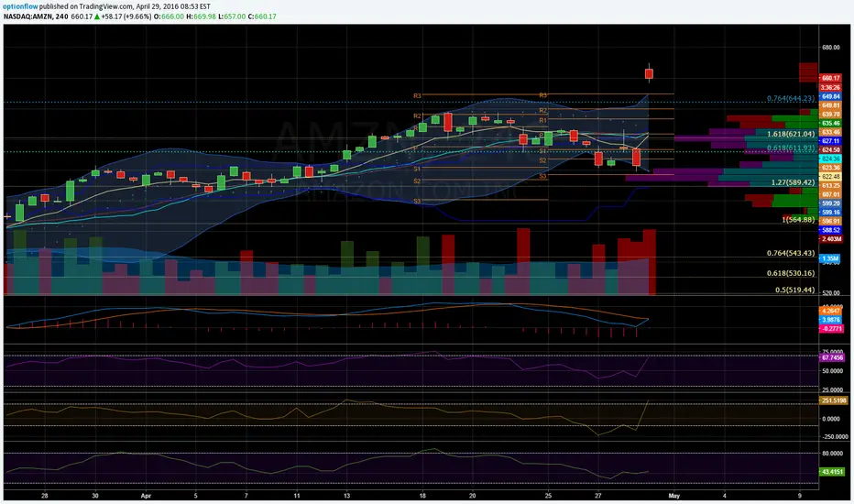854x504 pixels.
Task: Click the 13 label on date axis
Action: [x=346, y=496]
